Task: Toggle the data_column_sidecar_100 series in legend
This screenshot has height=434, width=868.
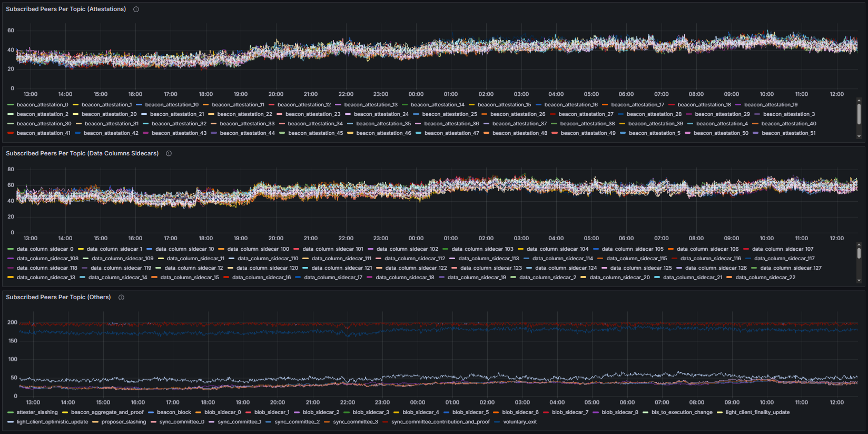Action: tap(258, 249)
